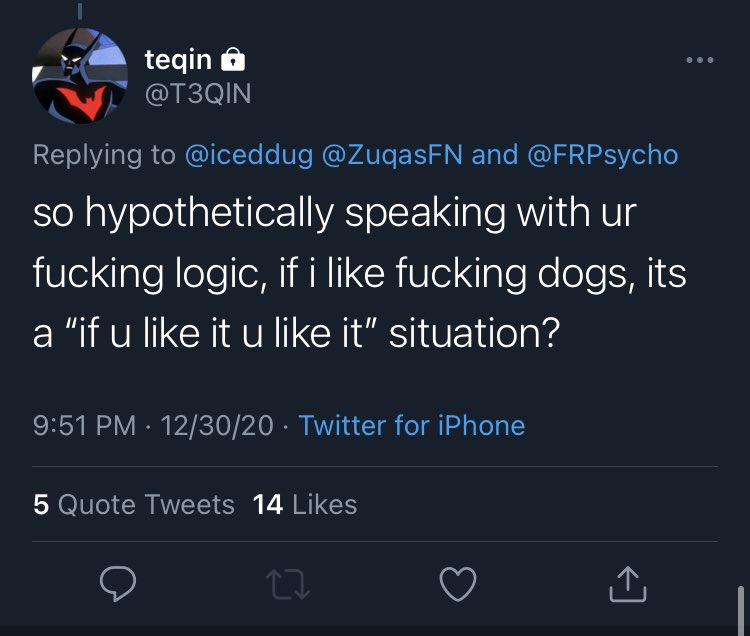Click the Twitter for iPhone source link
Screen dimensions: 750x636
pyautogui.click(x=412, y=425)
